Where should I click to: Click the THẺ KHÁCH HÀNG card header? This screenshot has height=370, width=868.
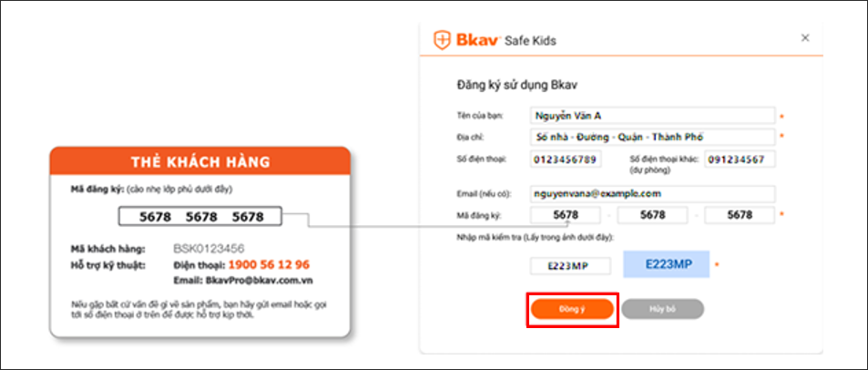200,161
